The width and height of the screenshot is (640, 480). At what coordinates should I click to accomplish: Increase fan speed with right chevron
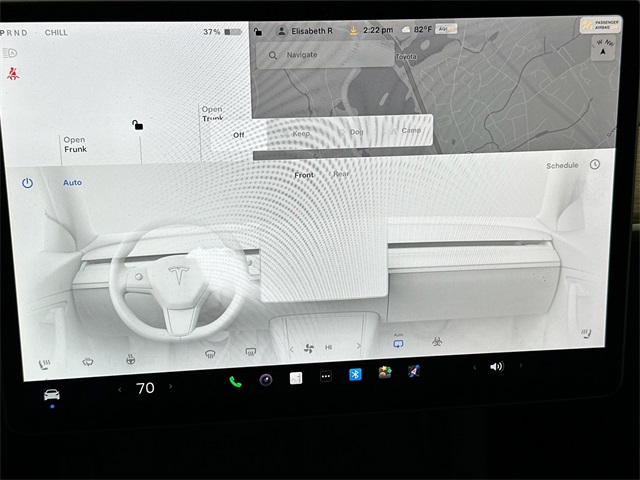pos(359,346)
